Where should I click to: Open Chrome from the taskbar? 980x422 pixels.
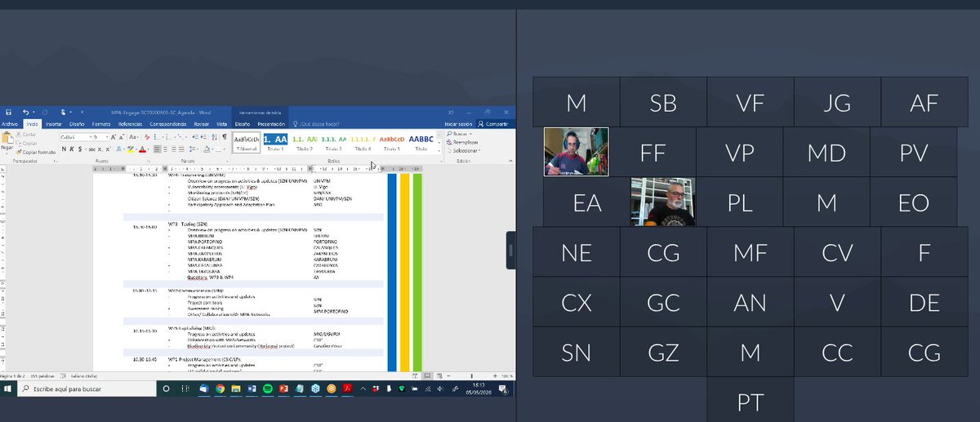pos(220,388)
